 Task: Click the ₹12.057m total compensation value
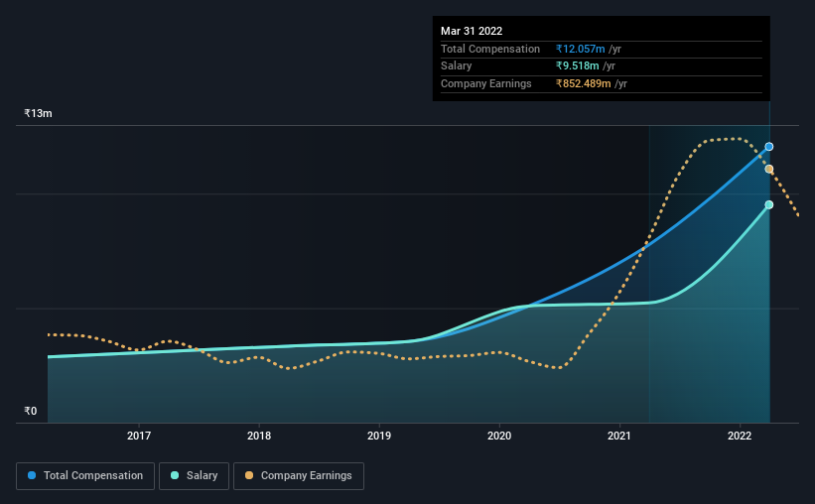point(580,49)
